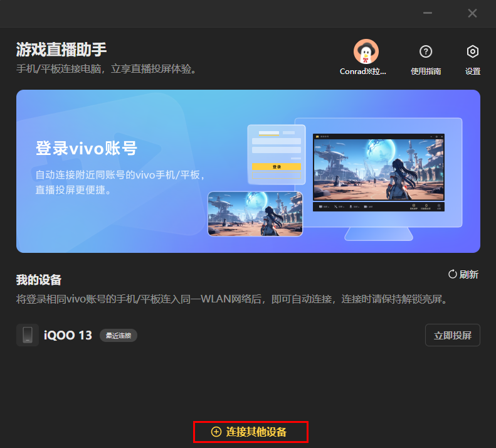Screen dimensions: 496x448
Task: Click the 使用指南 text label
Action: coord(426,72)
